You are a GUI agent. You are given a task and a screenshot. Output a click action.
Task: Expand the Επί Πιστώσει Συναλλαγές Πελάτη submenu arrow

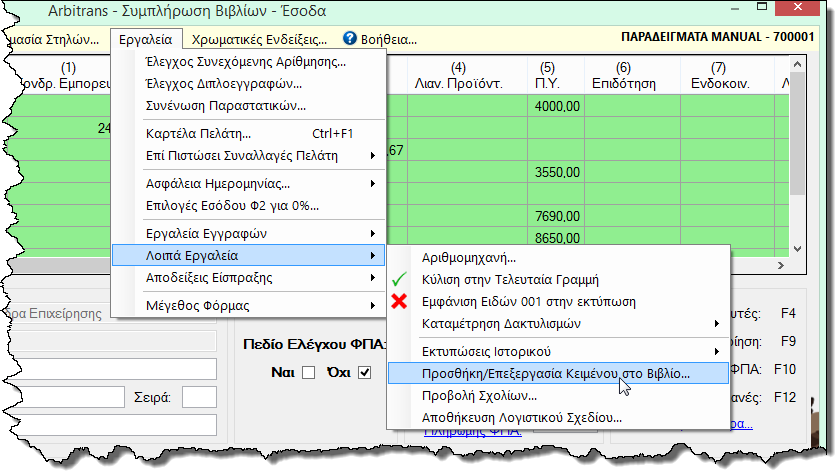373,156
